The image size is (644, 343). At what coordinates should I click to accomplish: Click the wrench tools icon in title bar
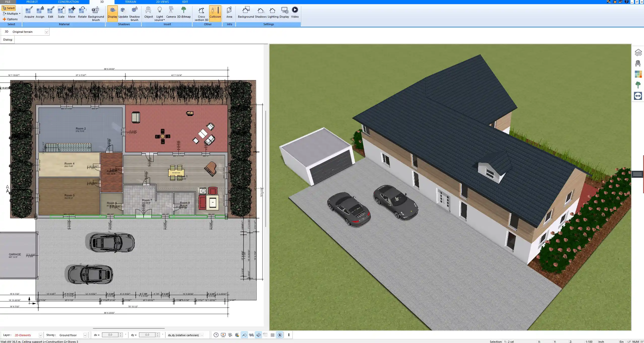[x=608, y=2]
